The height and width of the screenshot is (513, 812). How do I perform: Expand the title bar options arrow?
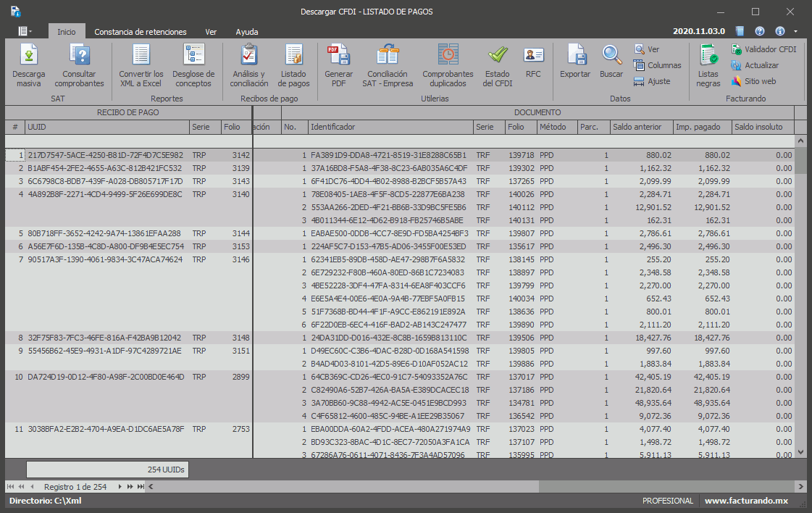point(796,31)
